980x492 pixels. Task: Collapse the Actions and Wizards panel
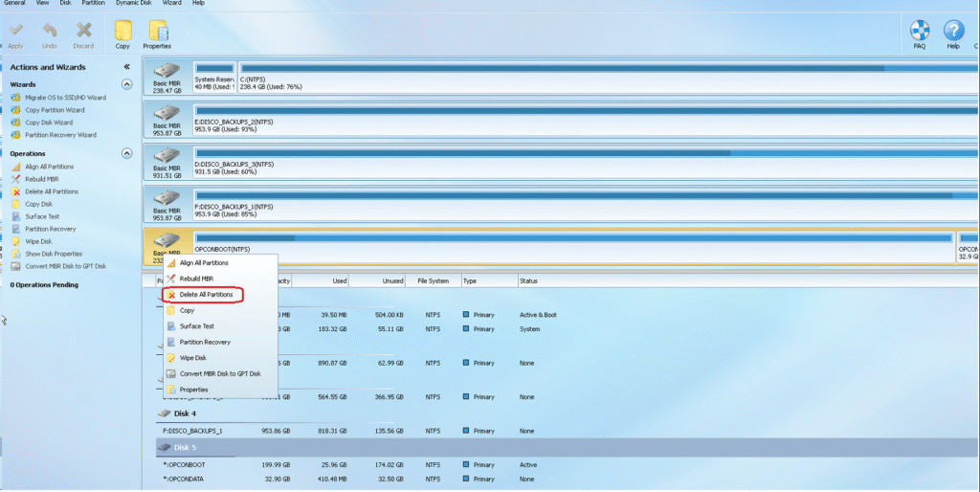pyautogui.click(x=127, y=67)
